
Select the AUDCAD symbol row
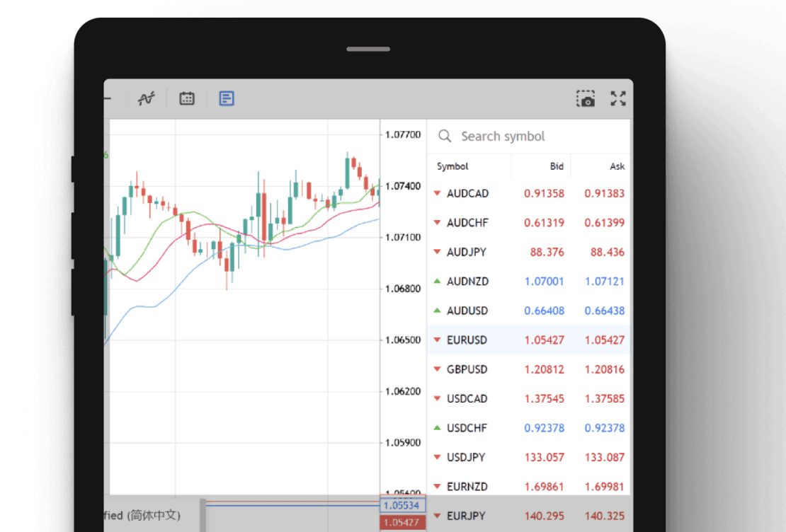[x=529, y=193]
